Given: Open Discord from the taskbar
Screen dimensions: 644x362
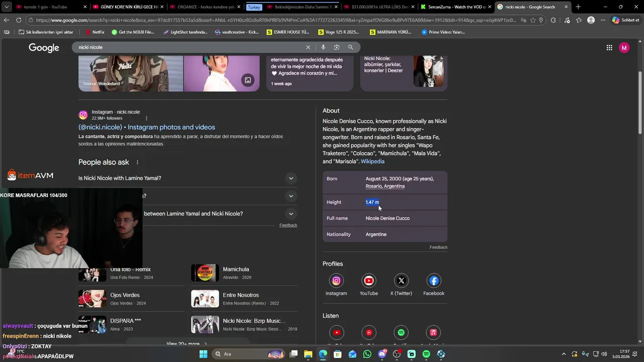Looking at the screenshot, I should [382, 354].
